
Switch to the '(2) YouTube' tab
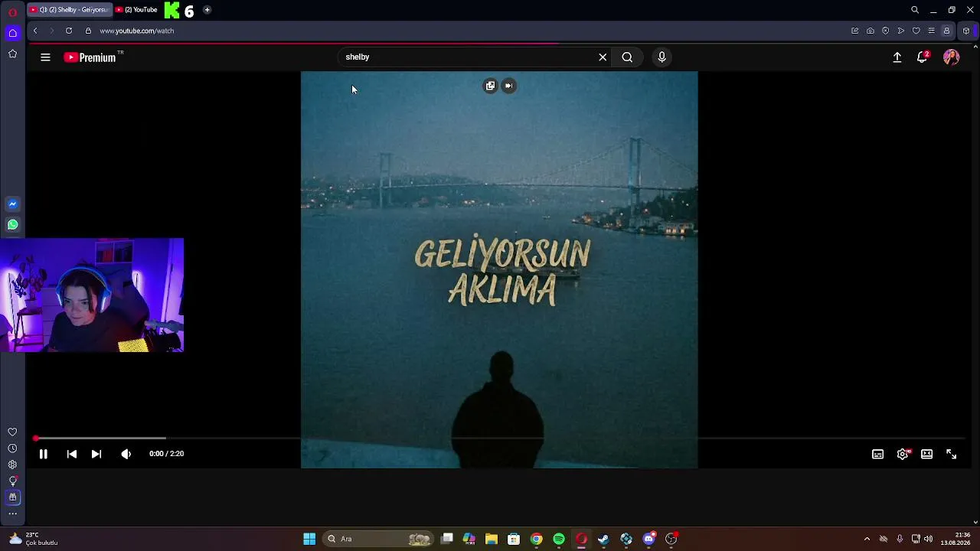(x=137, y=10)
